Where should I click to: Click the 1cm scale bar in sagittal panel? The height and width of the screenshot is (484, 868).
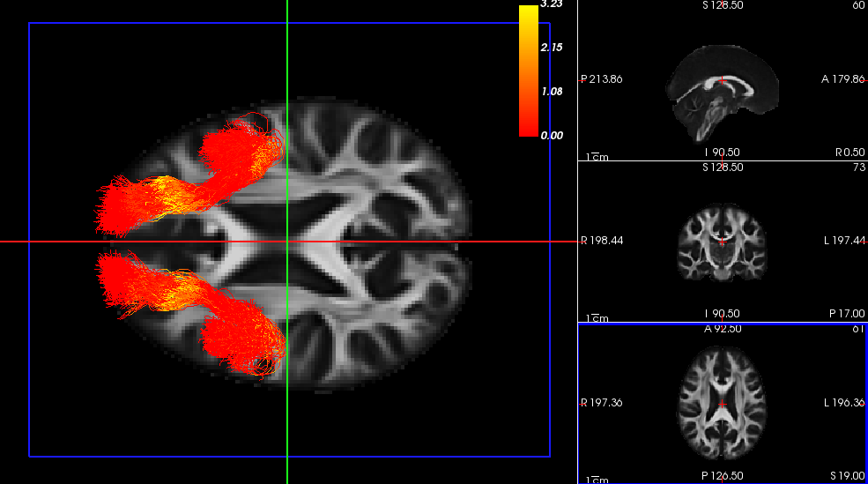click(x=597, y=157)
